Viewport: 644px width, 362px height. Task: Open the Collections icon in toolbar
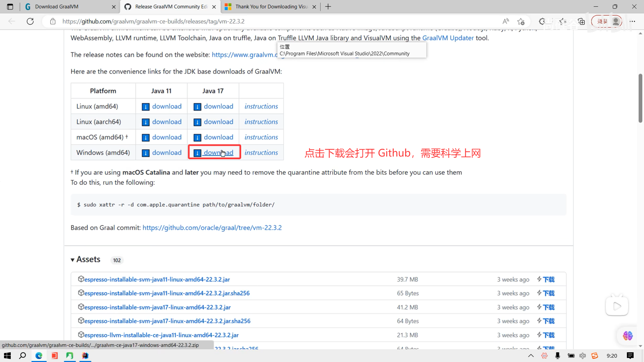pyautogui.click(x=581, y=21)
